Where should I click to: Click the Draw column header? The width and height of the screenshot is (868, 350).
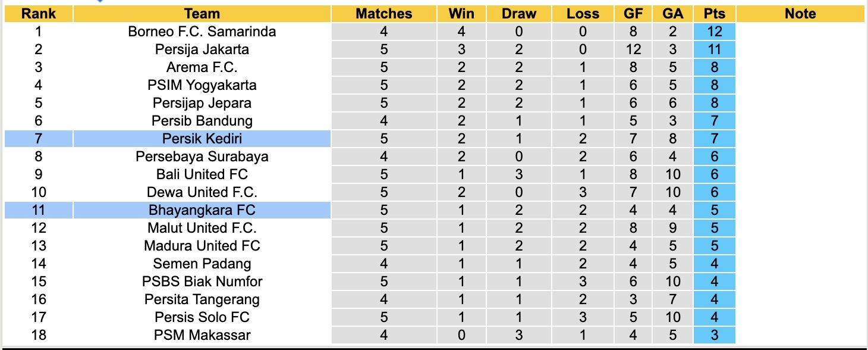[x=518, y=14]
